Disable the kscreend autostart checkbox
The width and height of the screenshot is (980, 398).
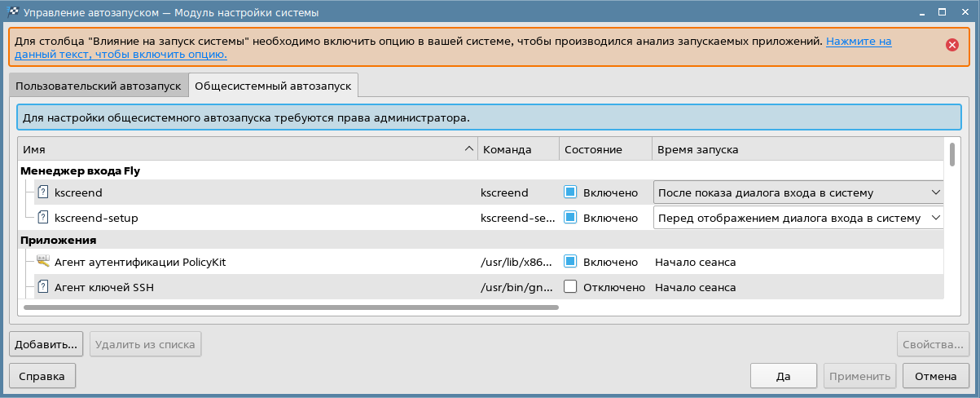(x=570, y=192)
